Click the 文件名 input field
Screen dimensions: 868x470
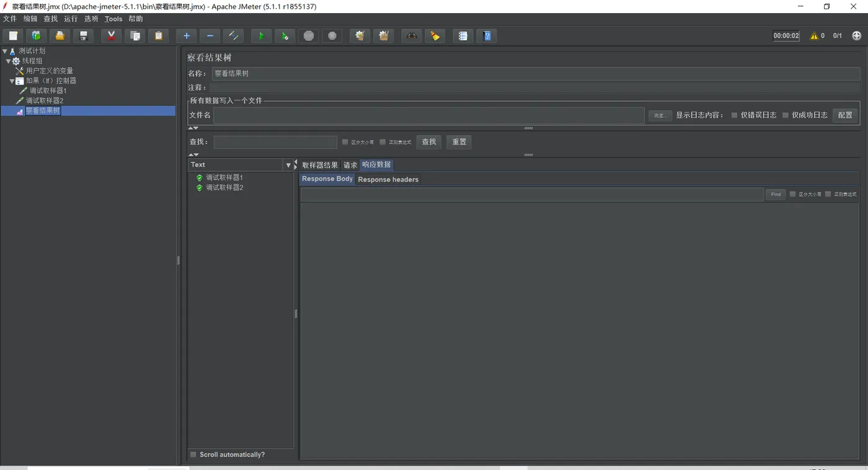click(429, 115)
